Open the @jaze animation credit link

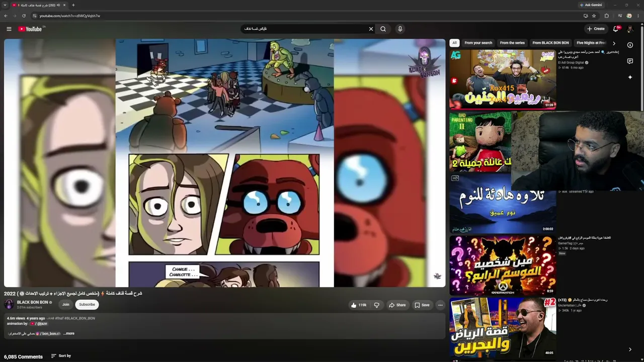pyautogui.click(x=39, y=324)
